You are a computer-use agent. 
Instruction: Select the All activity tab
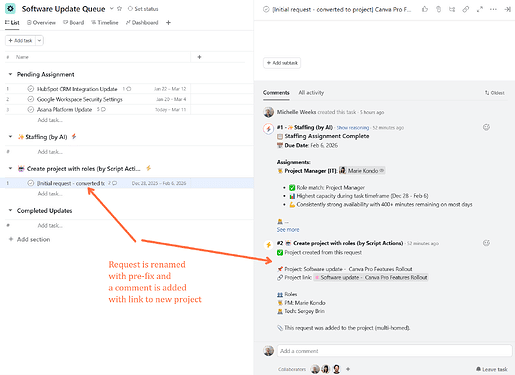click(x=311, y=93)
